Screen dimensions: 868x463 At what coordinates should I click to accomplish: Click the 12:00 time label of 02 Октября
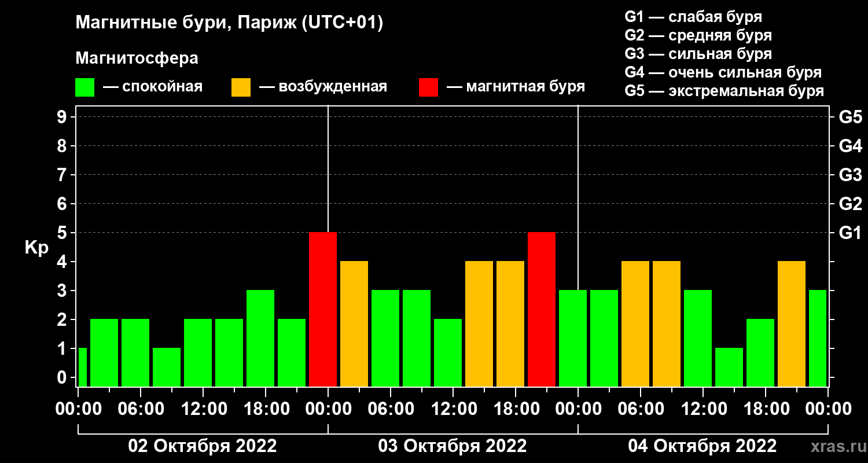coord(203,409)
